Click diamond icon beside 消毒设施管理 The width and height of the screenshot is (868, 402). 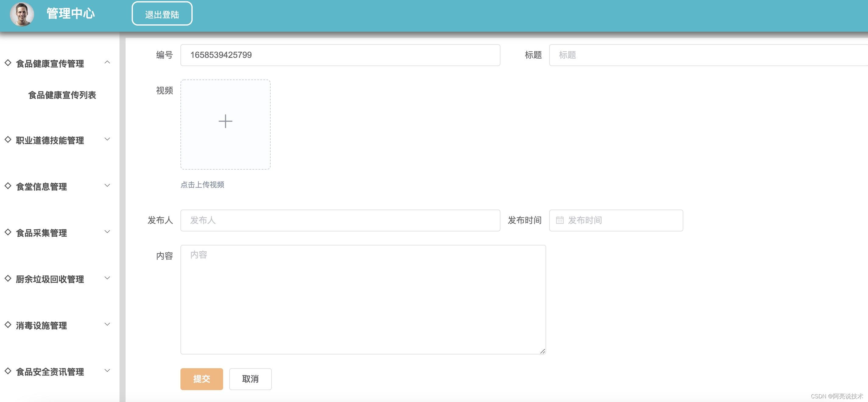click(x=8, y=325)
